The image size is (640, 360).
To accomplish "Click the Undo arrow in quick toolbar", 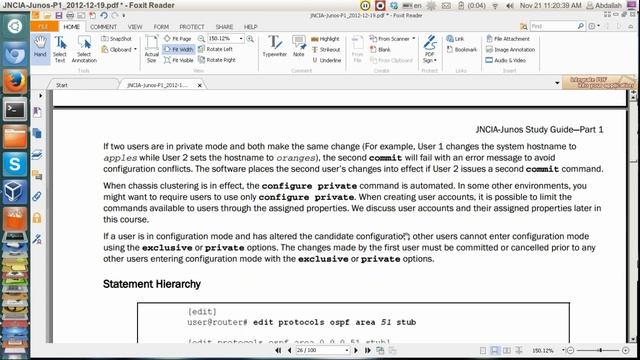I will click(x=104, y=16).
